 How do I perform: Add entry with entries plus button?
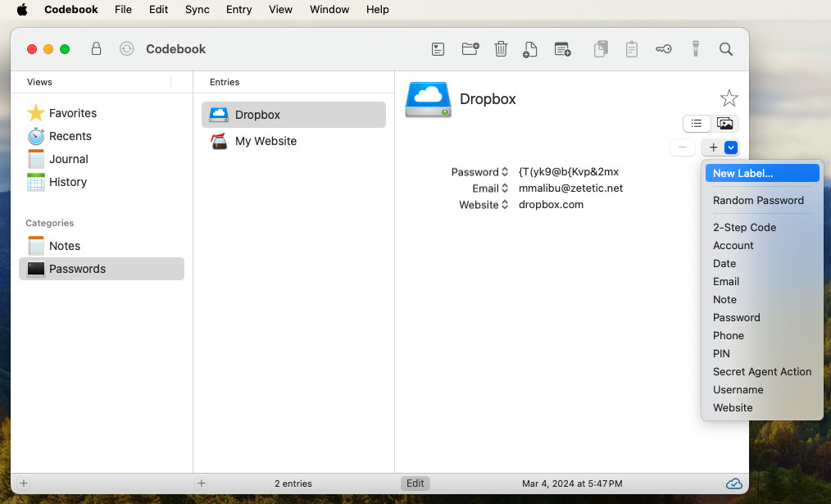pyautogui.click(x=202, y=484)
